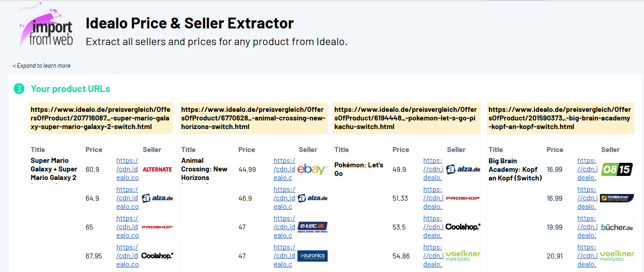Click the green step 3 circle icon
644x272 pixels.
18,89
